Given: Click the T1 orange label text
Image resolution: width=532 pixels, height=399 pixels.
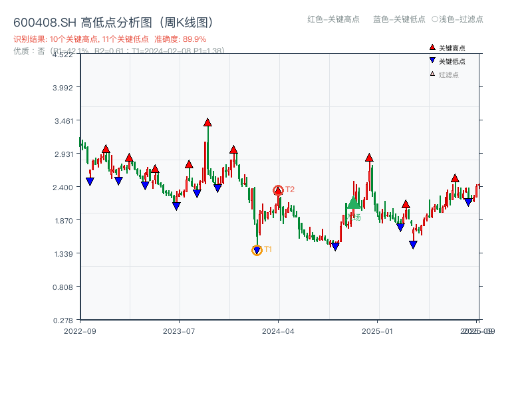Looking at the screenshot, I should [268, 249].
